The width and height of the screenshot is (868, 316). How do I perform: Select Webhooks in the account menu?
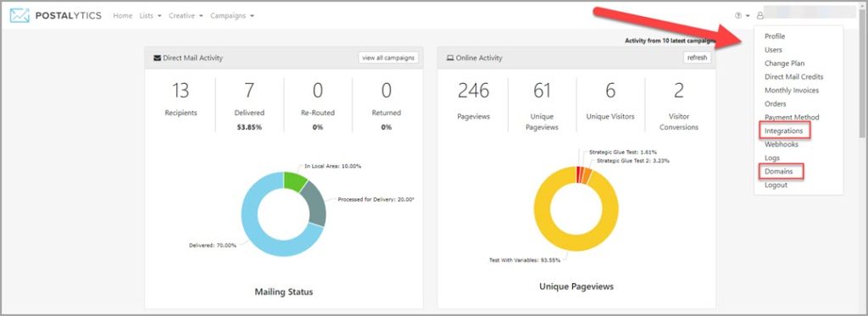click(x=781, y=144)
